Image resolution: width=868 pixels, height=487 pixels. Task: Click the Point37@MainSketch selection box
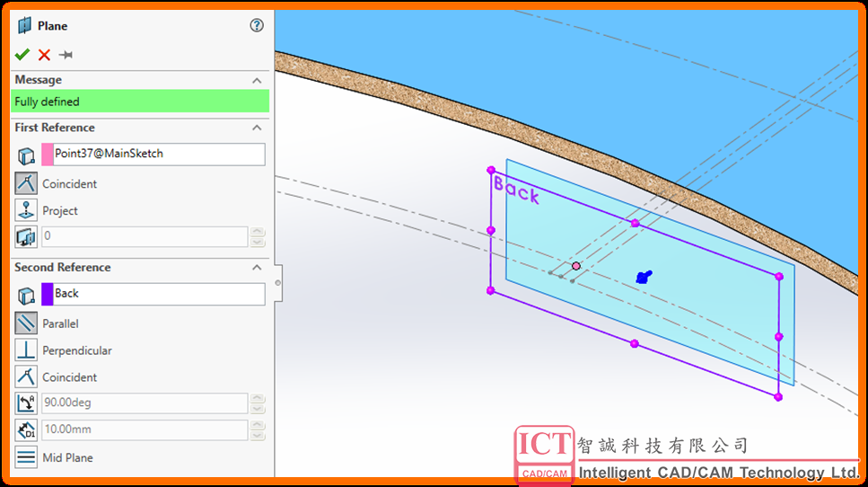159,154
